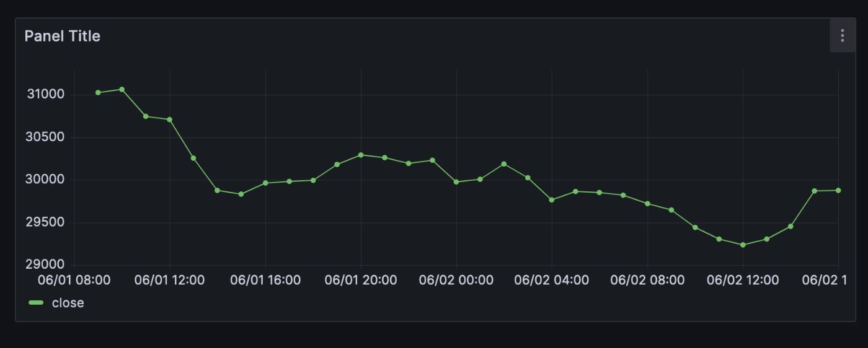Click the first data point on the line
Viewport: 868px width, 348px height.
click(98, 93)
